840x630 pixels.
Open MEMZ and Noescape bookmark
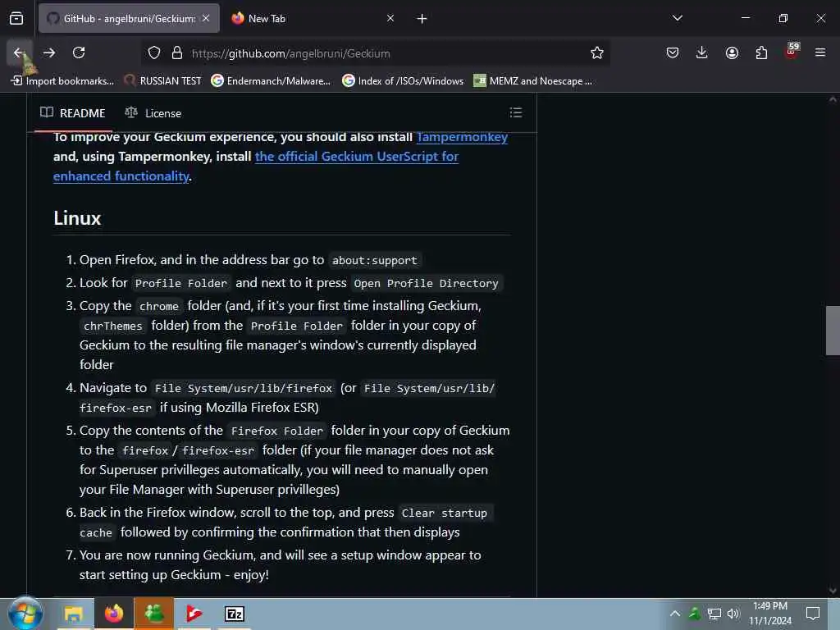pyautogui.click(x=533, y=81)
